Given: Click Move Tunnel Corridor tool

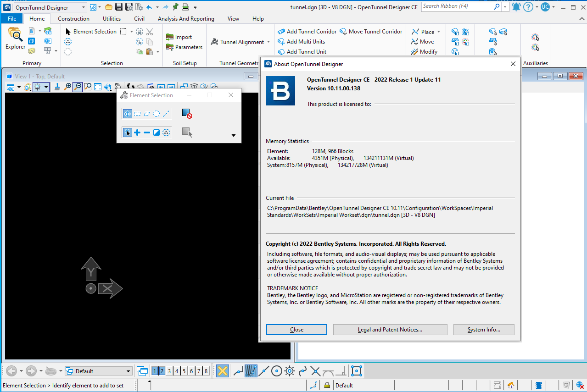Looking at the screenshot, I should (x=371, y=32).
